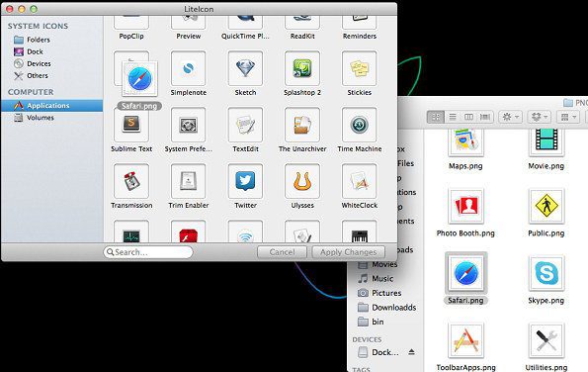Click the Cancel button in LiteIcon
The image size is (588, 372).
pos(282,252)
